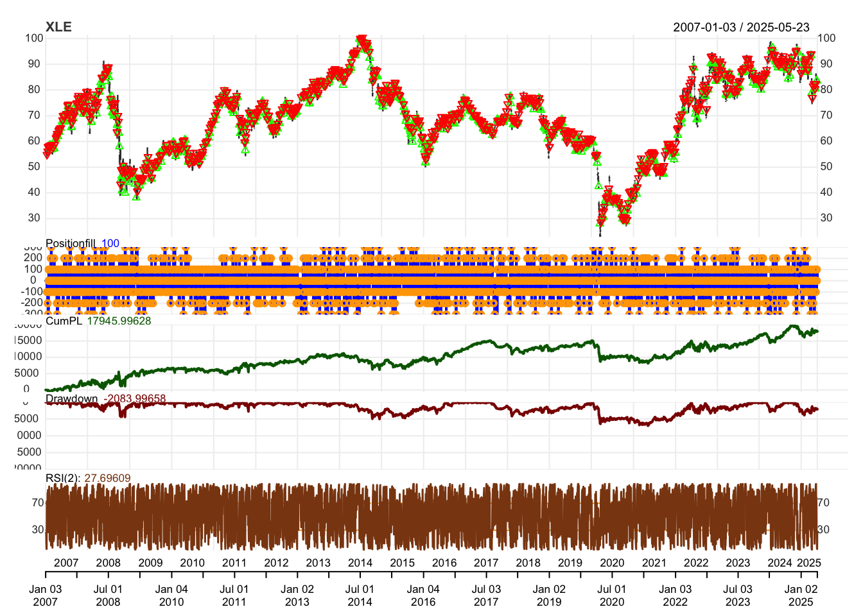
Task: Click the 2009 year tick label
Action: (x=150, y=563)
